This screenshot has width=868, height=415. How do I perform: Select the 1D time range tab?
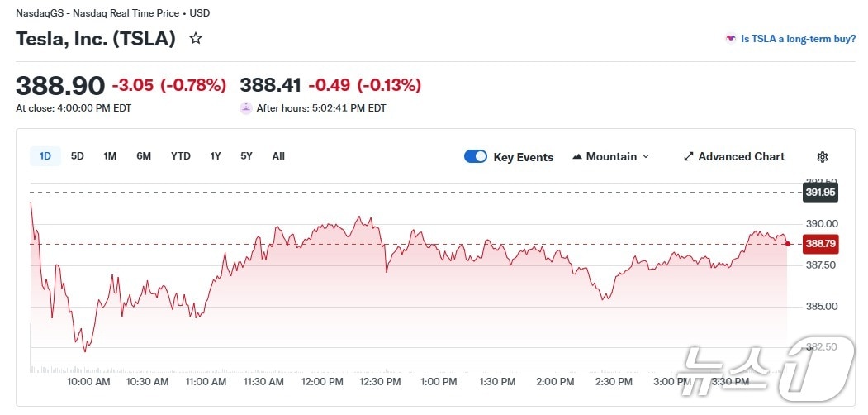[x=45, y=156]
